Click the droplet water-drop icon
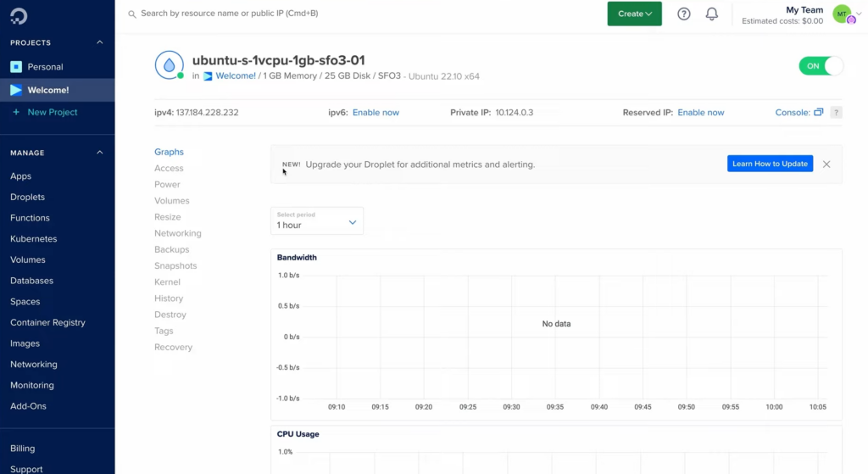The height and width of the screenshot is (474, 868). (x=170, y=64)
